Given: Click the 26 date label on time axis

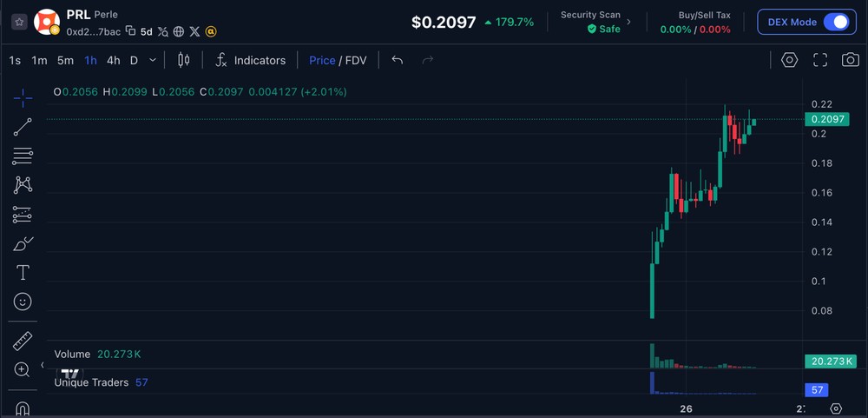Looking at the screenshot, I should click(687, 409).
